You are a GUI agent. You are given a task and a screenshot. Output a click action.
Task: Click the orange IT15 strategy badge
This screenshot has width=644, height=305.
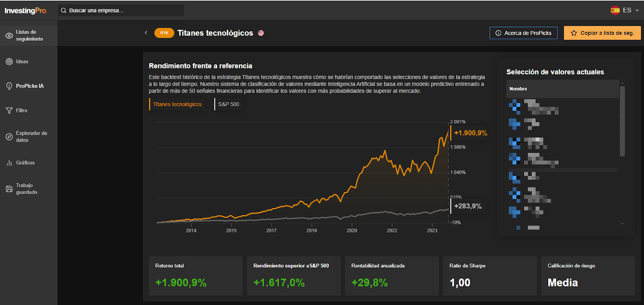(164, 33)
